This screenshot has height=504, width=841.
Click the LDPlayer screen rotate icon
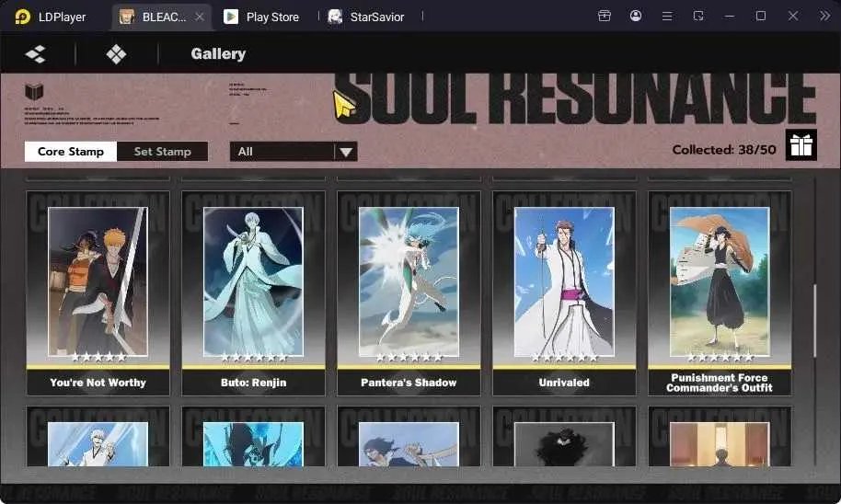click(x=698, y=16)
